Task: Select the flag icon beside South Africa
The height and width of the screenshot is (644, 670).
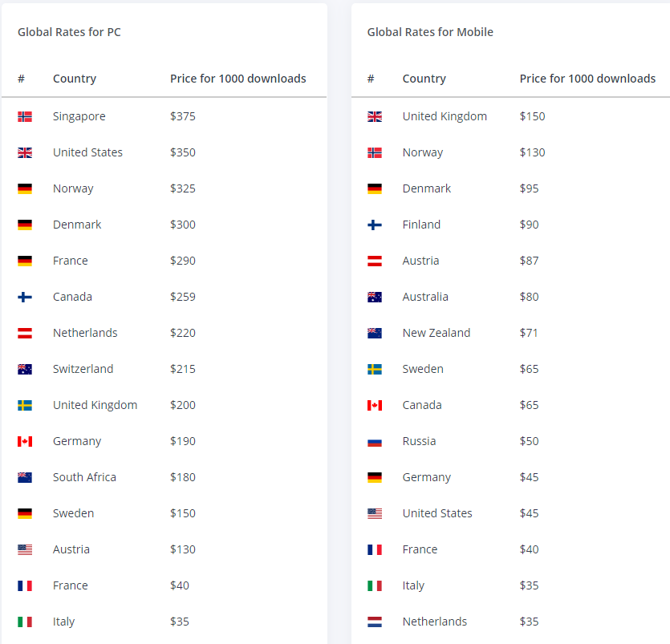Action: [25, 477]
